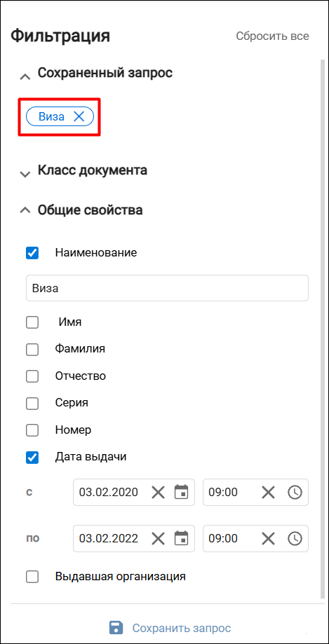Image resolution: width=329 pixels, height=644 pixels.
Task: Tick the Выдавшая организация checkbox
Action: click(x=32, y=577)
